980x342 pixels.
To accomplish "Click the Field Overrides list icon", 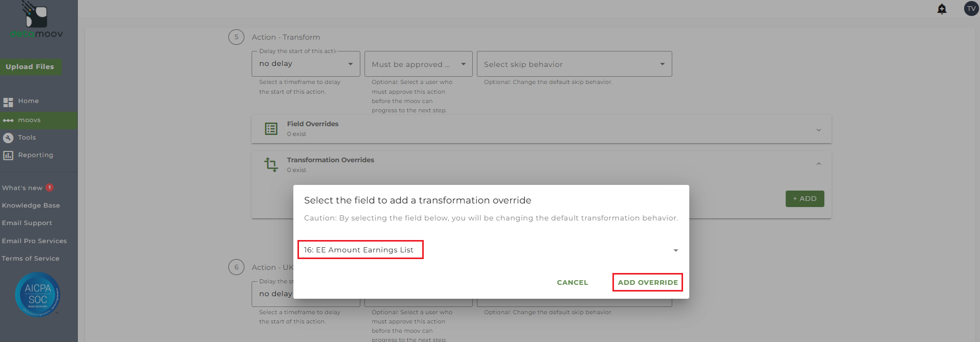I will pos(271,129).
